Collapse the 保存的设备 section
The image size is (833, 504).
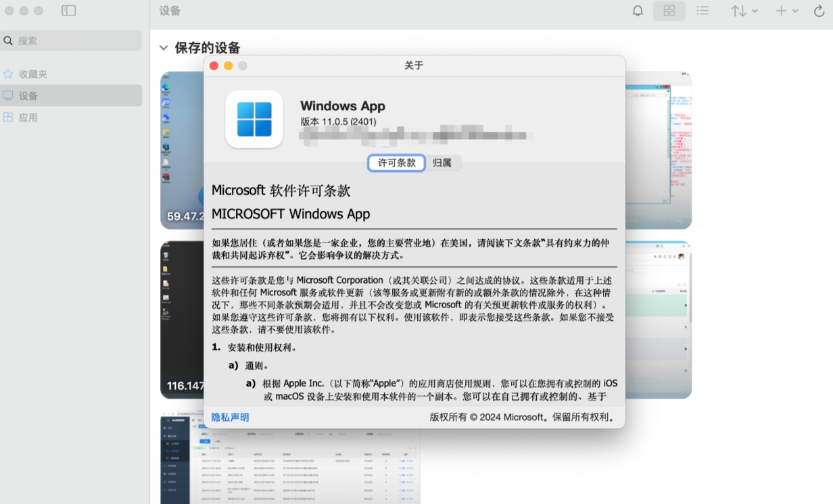(x=163, y=48)
